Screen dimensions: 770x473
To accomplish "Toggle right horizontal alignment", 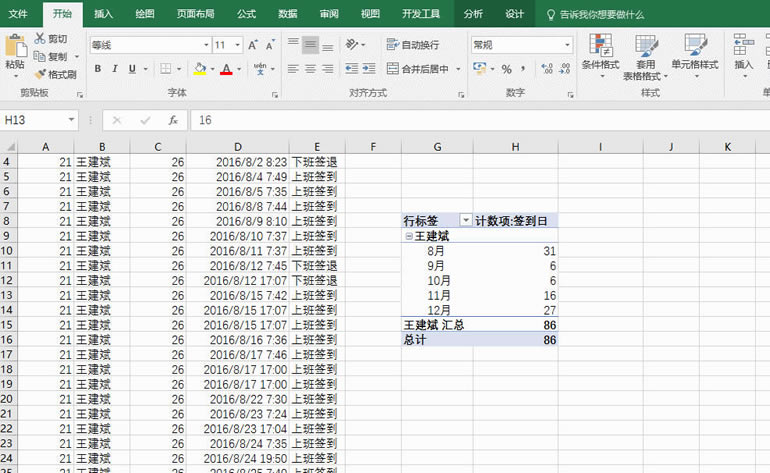I will coord(328,69).
